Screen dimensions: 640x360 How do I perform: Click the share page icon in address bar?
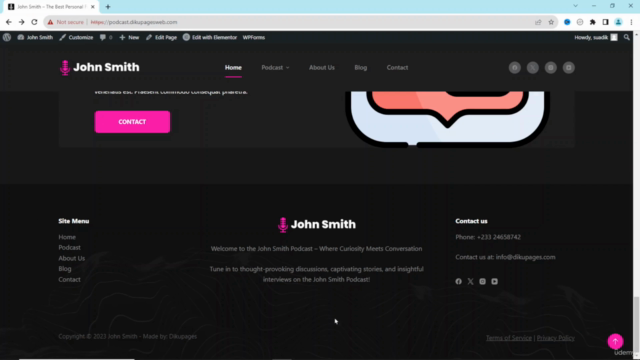coord(538,22)
